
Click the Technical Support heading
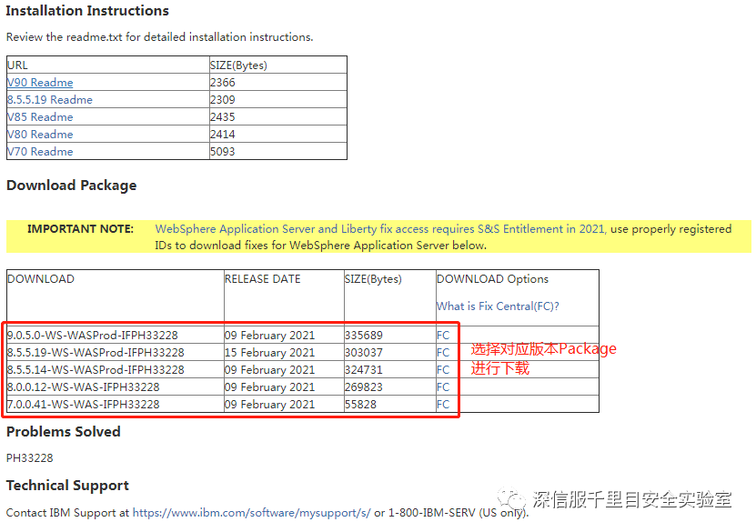click(67, 486)
